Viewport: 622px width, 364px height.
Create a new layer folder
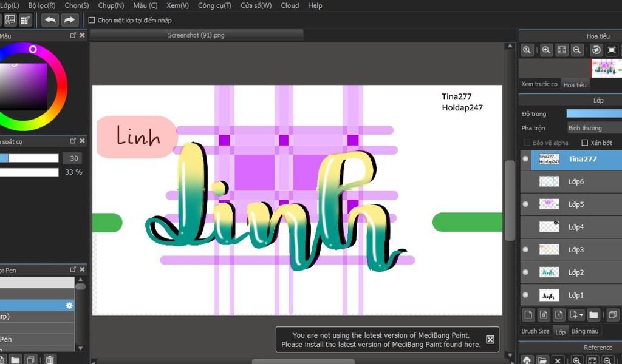click(593, 315)
